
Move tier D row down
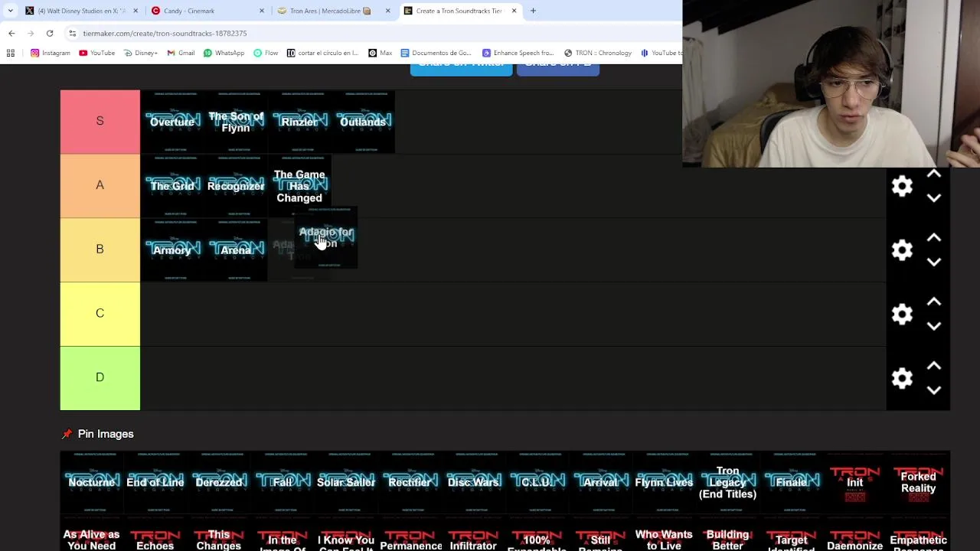click(934, 390)
